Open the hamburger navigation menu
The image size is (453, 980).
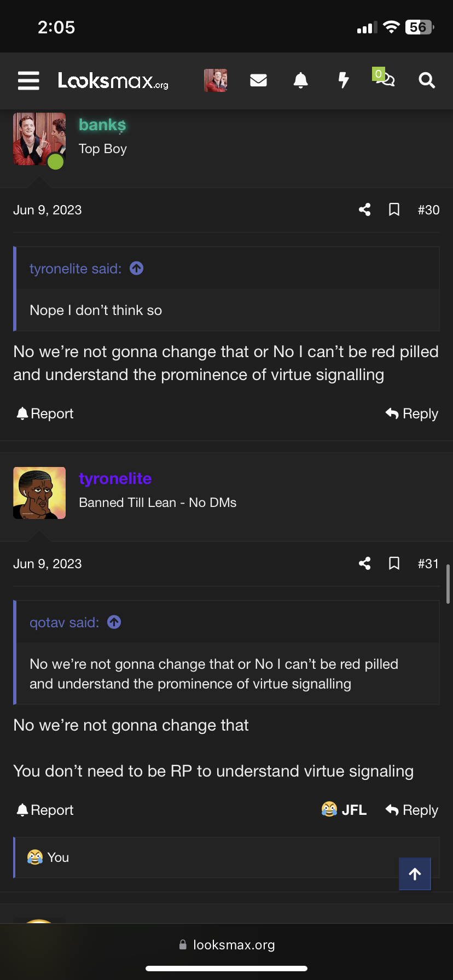(x=28, y=80)
